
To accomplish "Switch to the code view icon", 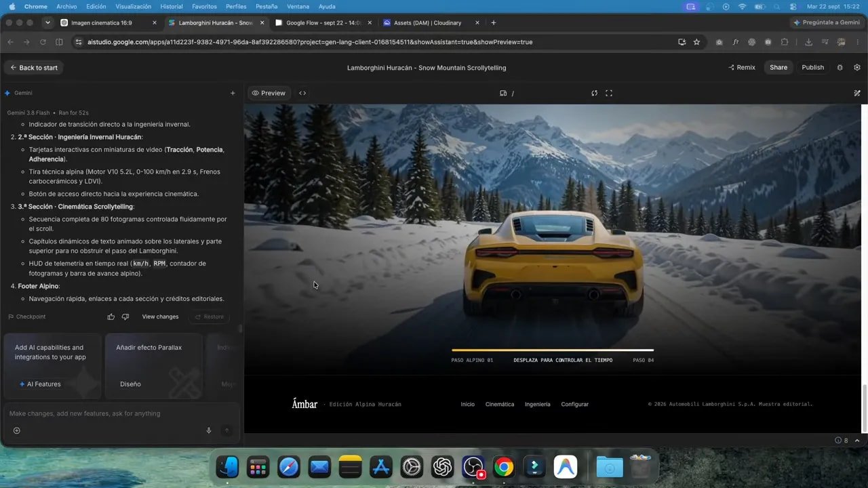I will pyautogui.click(x=302, y=93).
